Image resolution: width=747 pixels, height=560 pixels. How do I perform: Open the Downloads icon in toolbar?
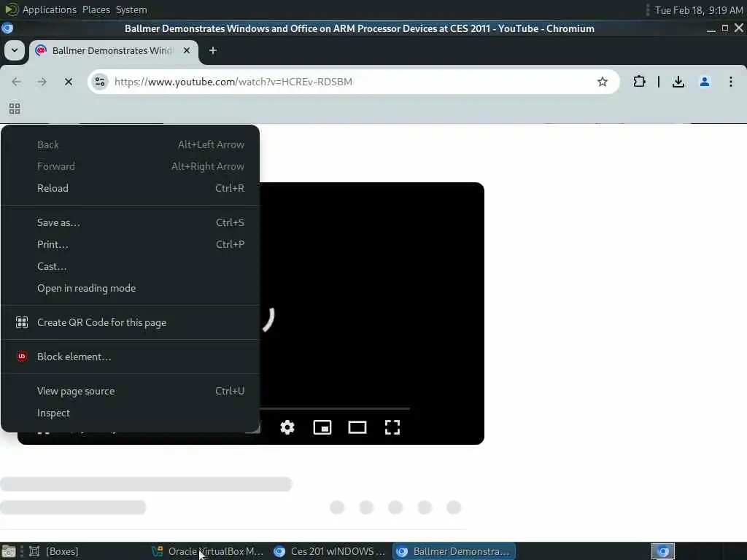678,82
